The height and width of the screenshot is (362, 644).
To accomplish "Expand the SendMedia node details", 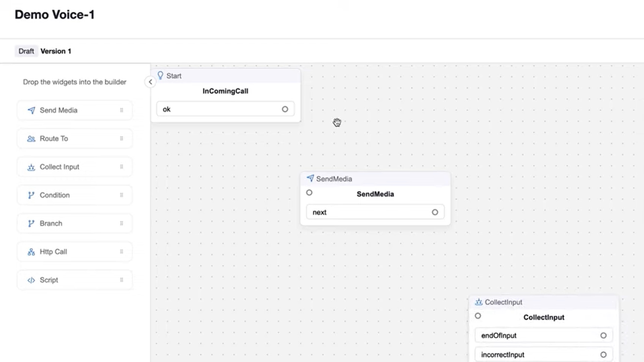I will [375, 194].
